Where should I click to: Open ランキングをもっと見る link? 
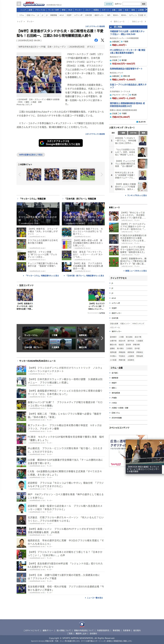(x=137, y=196)
